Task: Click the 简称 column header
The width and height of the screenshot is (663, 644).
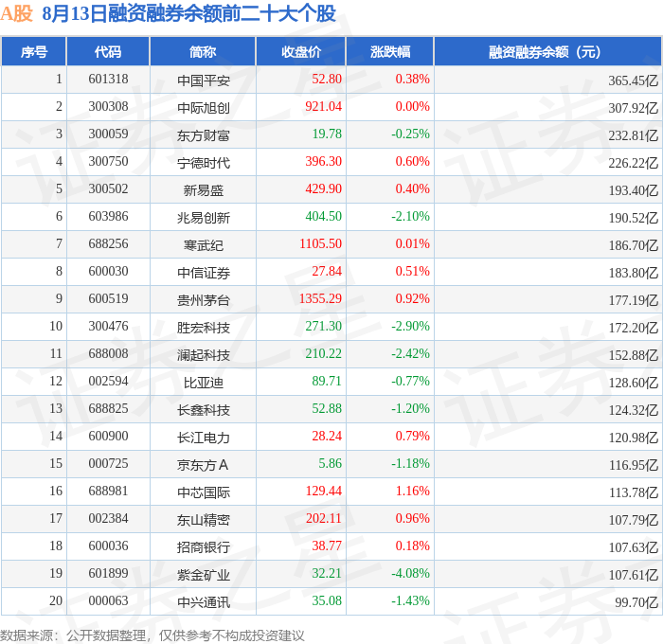Action: coord(203,51)
